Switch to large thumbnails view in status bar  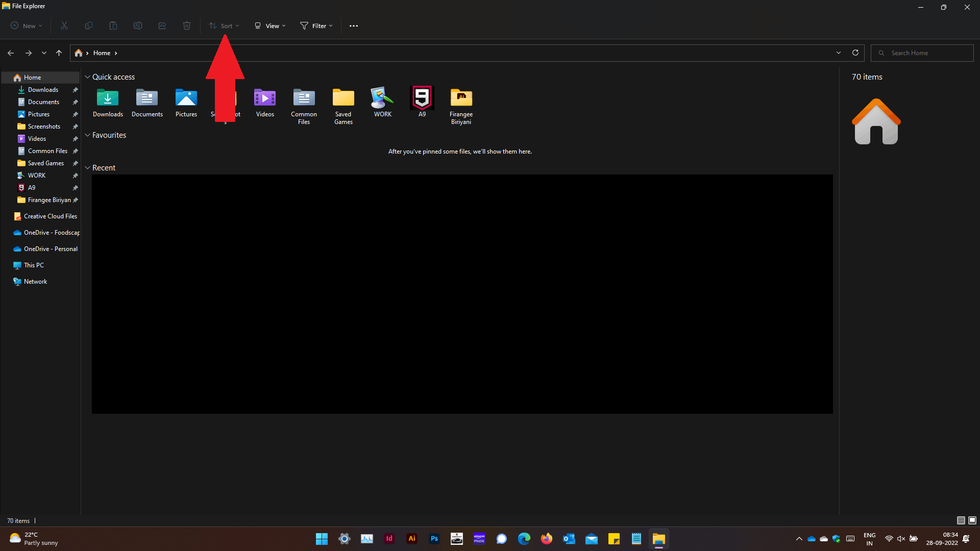click(972, 520)
